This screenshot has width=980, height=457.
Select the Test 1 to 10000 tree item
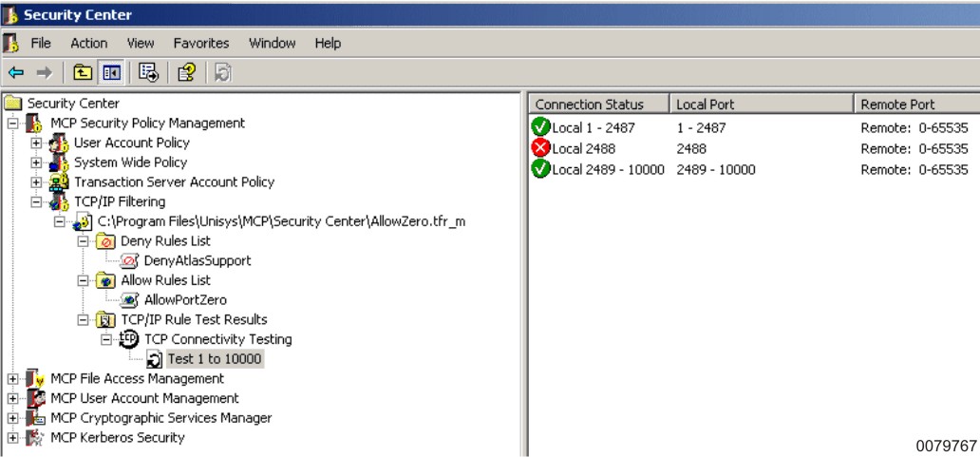click(215, 359)
